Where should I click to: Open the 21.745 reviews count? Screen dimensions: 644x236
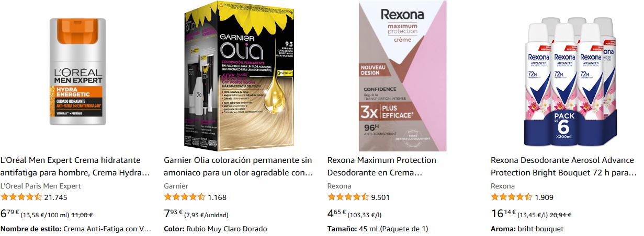click(x=56, y=197)
